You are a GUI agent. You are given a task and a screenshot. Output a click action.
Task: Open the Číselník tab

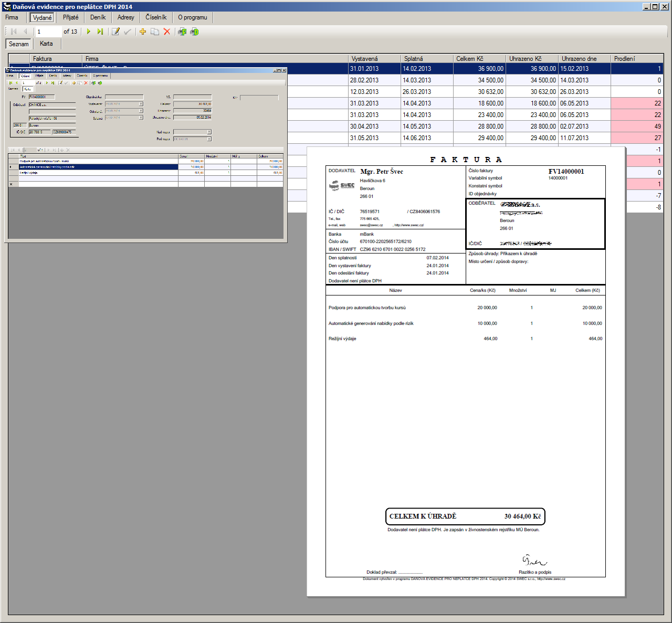click(x=156, y=17)
